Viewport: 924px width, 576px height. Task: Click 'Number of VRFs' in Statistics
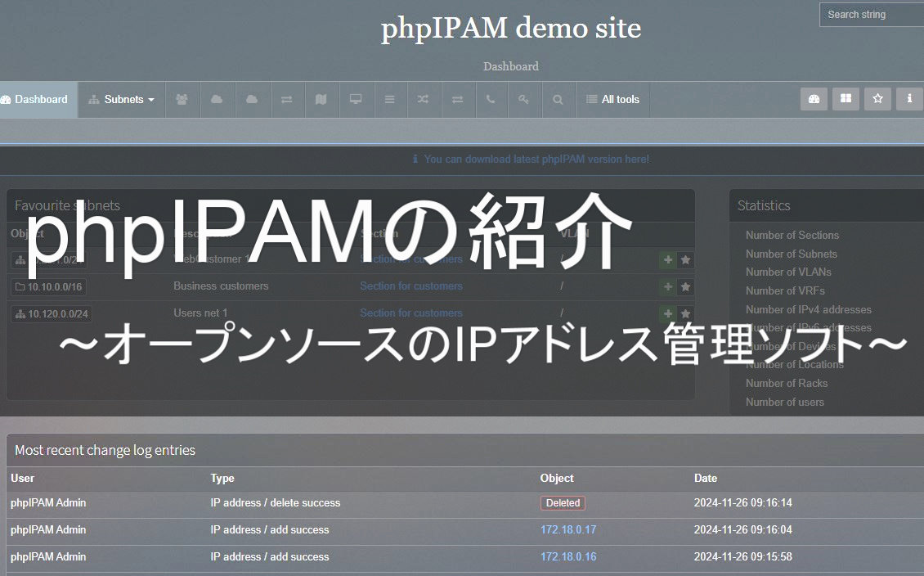(x=785, y=290)
